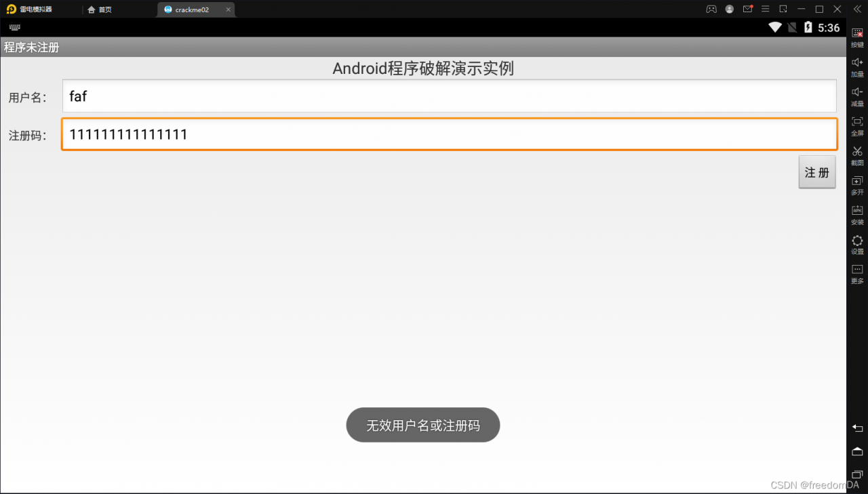Open the mail notifications envelope icon
This screenshot has height=494, width=868.
pos(747,9)
